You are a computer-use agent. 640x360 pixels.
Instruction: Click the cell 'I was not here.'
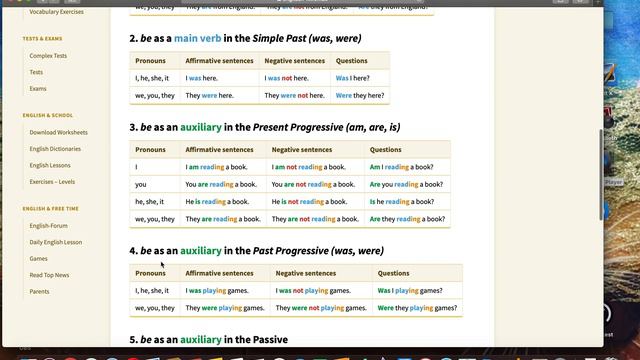tap(295, 78)
